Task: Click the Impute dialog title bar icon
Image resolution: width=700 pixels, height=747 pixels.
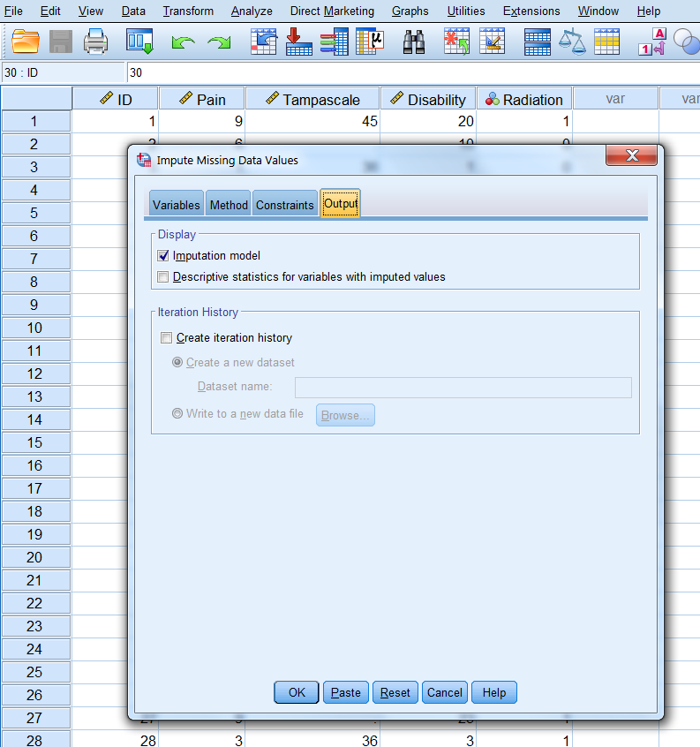Action: pos(144,160)
